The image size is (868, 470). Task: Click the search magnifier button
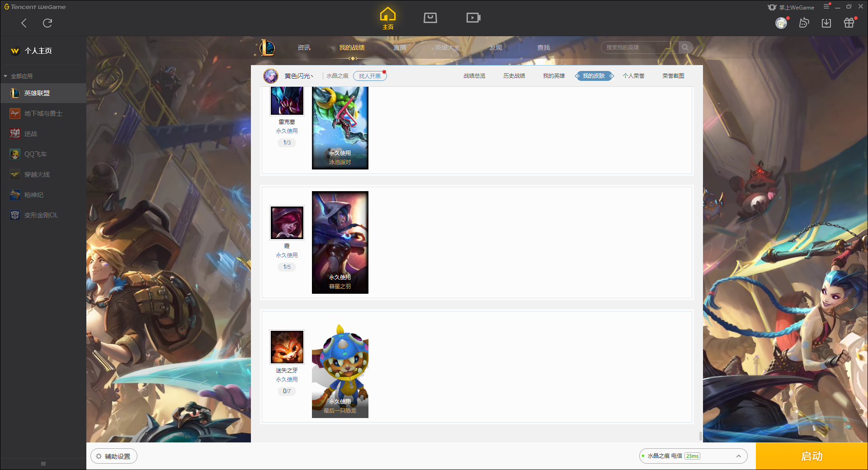pos(685,47)
